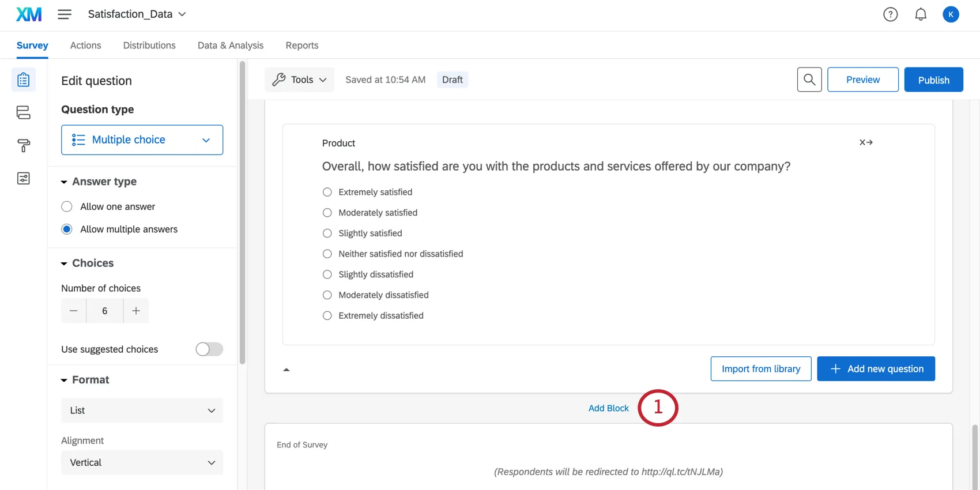Click the Add Block link
Screen dimensions: 980x490
pyautogui.click(x=608, y=408)
